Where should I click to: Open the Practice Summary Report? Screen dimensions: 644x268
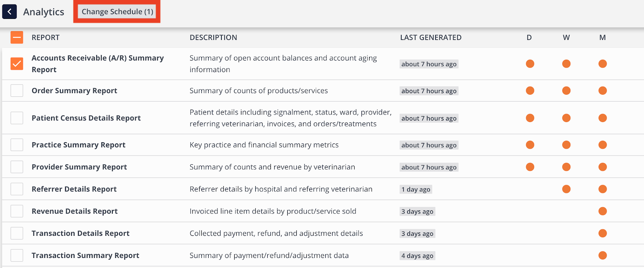tap(78, 145)
